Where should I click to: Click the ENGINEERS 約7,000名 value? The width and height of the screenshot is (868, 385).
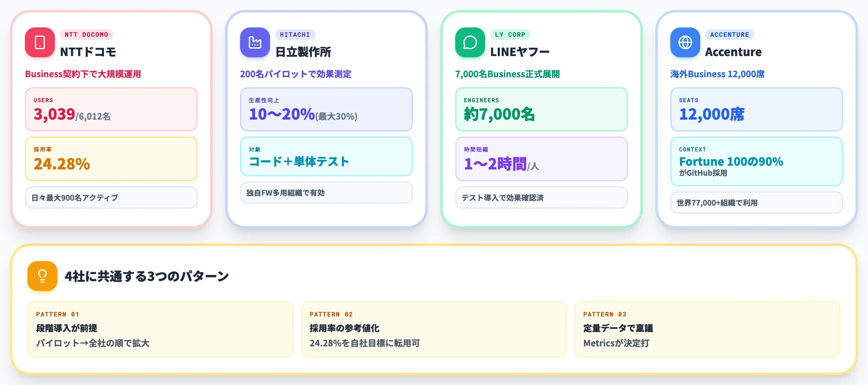499,114
